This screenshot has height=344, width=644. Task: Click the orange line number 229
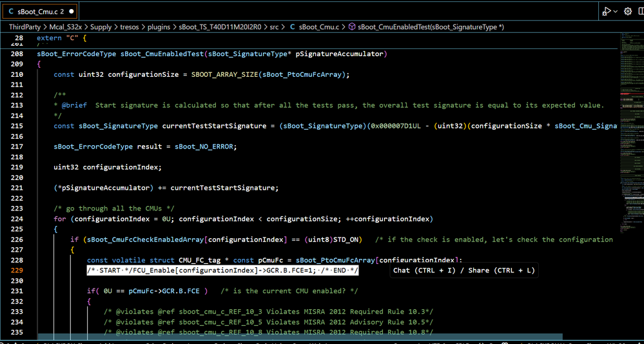click(x=17, y=270)
